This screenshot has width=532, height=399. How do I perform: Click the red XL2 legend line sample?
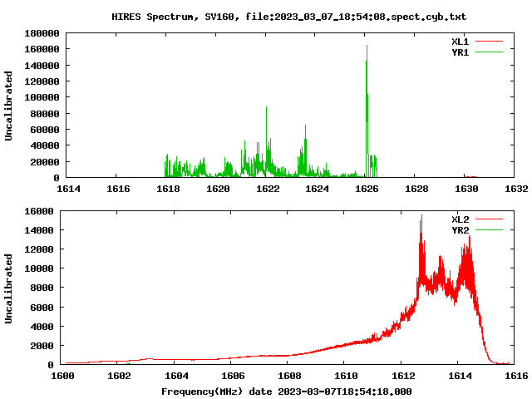[x=489, y=219]
